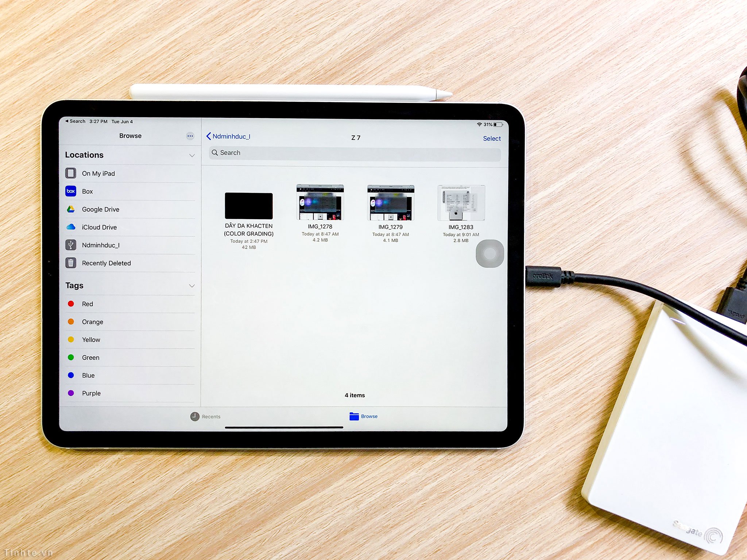
Task: Open the Recently Deleted folder icon
Action: 70,262
